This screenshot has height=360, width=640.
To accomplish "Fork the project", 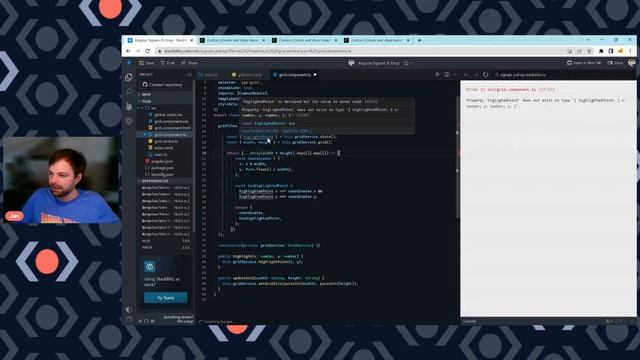I will click(167, 63).
